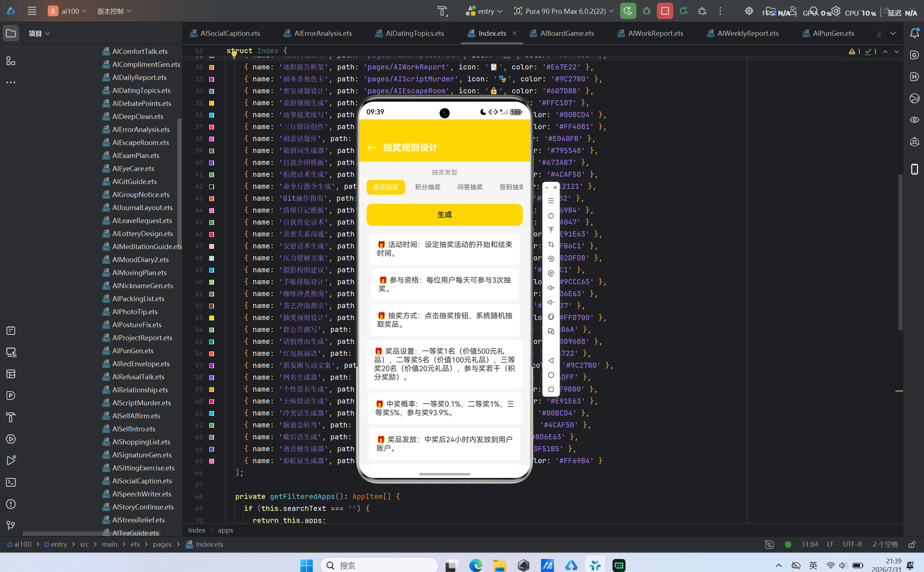
Task: Click the emulator shake device icon
Action: pos(551,317)
